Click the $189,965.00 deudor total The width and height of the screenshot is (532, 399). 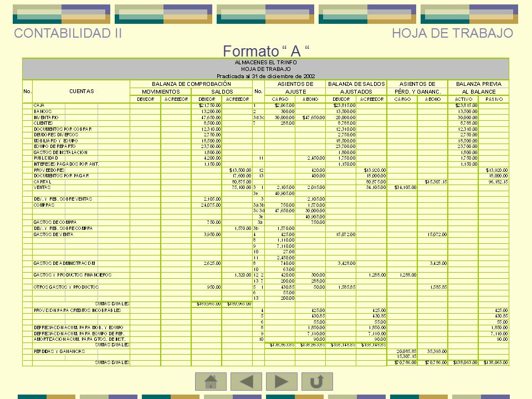point(208,304)
